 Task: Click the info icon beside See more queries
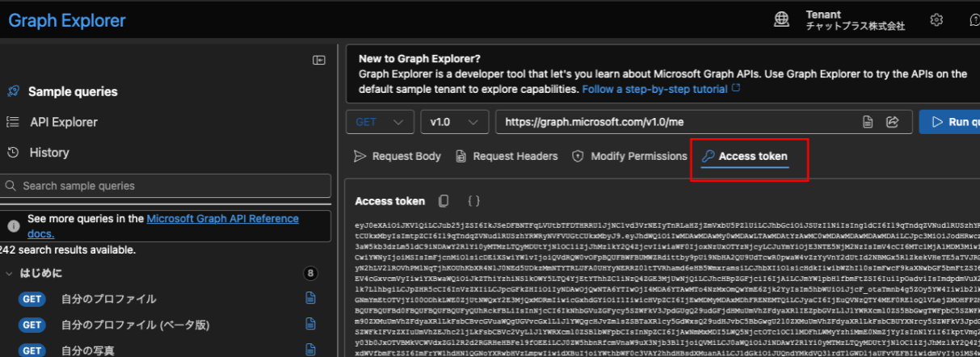[14, 226]
